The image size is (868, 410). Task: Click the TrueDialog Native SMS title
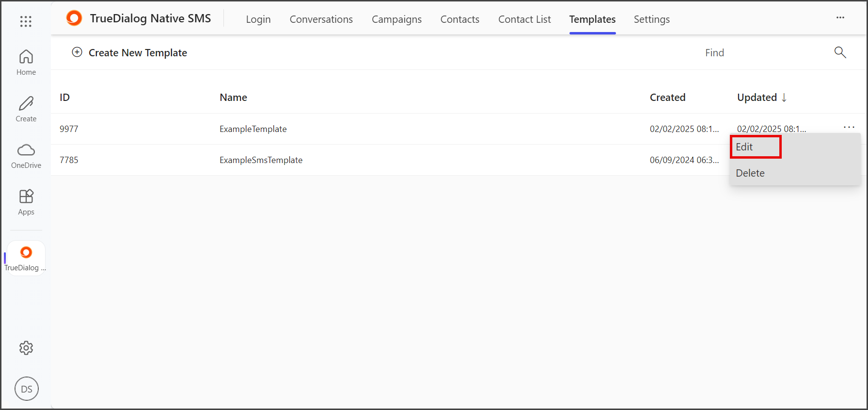tap(150, 18)
